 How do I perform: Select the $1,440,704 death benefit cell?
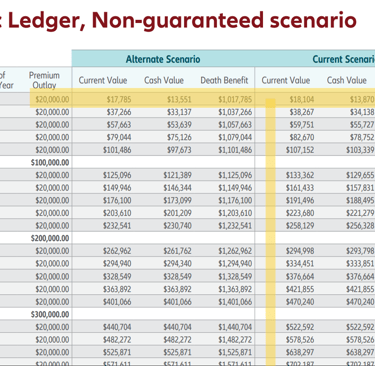point(235,327)
